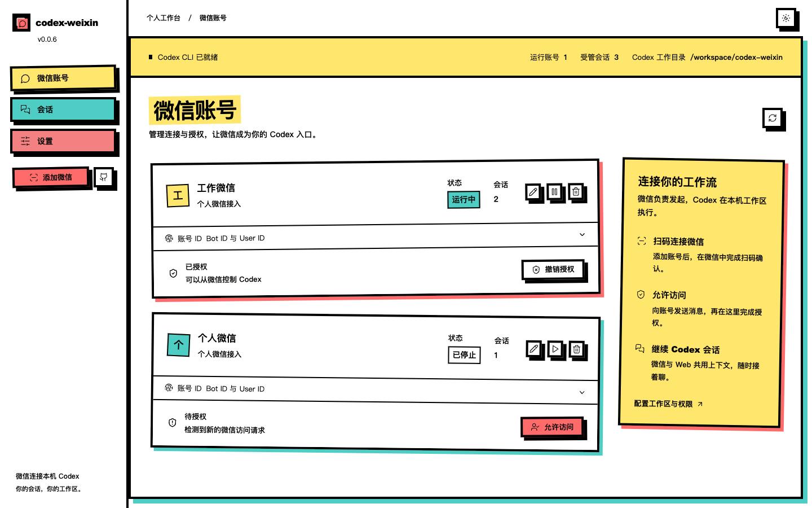The height and width of the screenshot is (508, 812).
Task: Click the shield check icon beside 已授权
Action: tap(173, 273)
